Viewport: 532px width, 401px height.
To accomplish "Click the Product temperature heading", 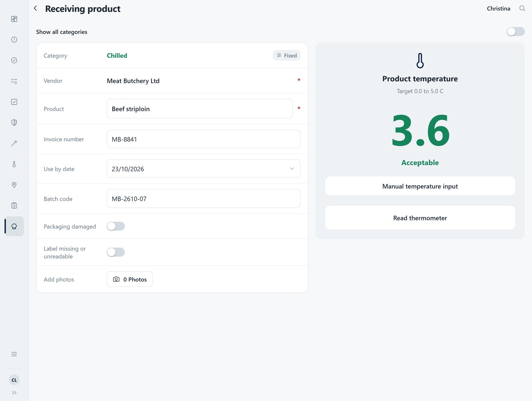I will (x=420, y=79).
